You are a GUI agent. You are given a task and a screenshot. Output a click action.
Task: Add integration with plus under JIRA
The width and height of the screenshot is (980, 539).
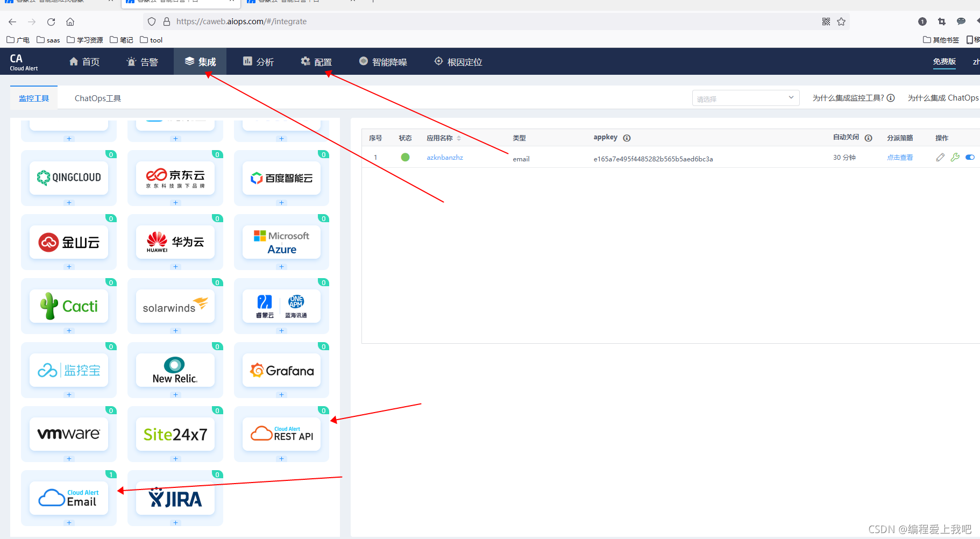pos(175,523)
